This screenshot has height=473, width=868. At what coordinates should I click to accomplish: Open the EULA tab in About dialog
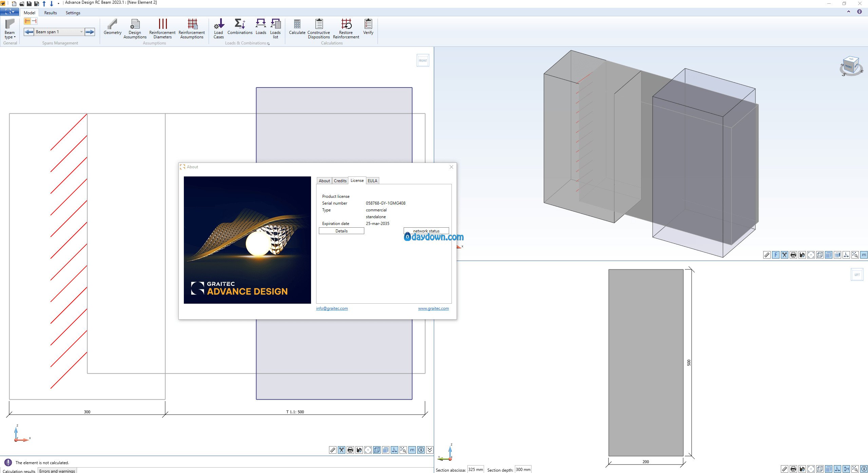(372, 181)
